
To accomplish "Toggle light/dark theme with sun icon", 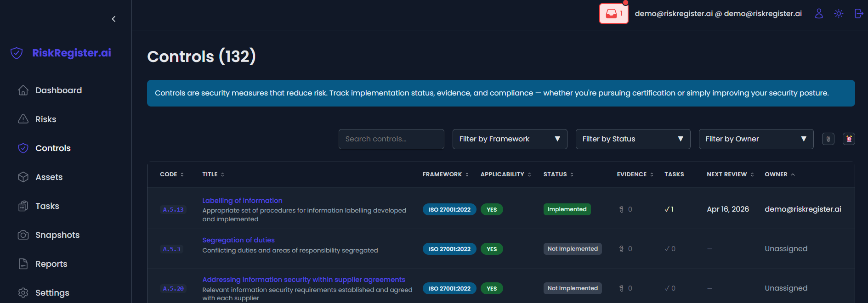I will tap(839, 14).
